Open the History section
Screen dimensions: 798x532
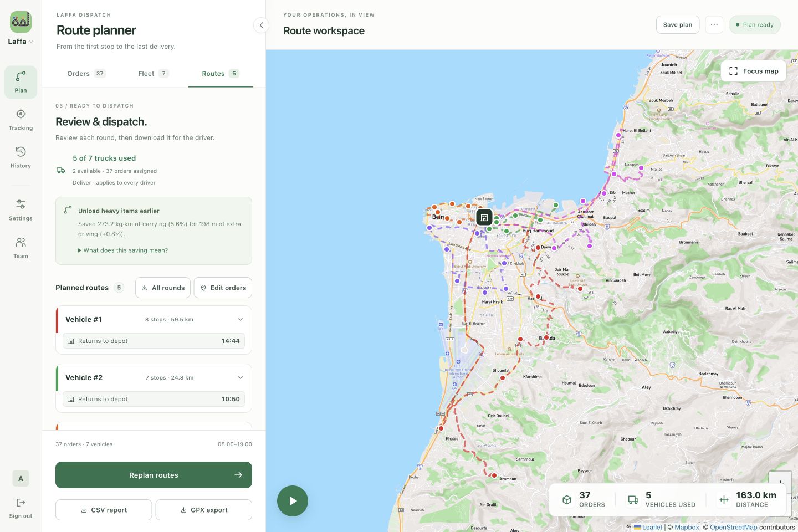tap(21, 158)
